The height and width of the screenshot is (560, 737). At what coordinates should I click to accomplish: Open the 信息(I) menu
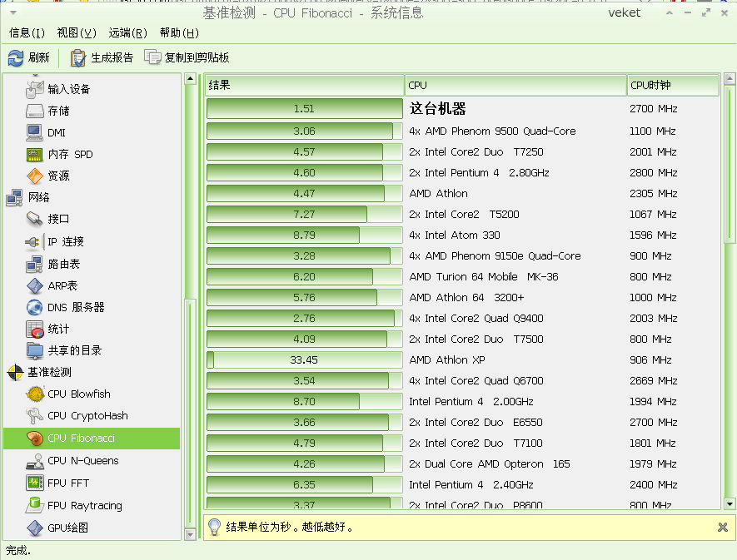[27, 33]
